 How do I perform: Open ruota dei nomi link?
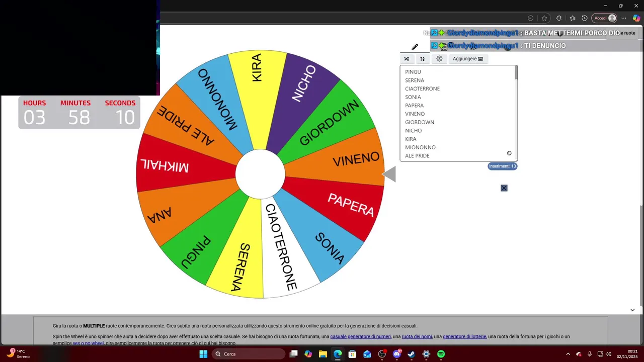pyautogui.click(x=417, y=336)
